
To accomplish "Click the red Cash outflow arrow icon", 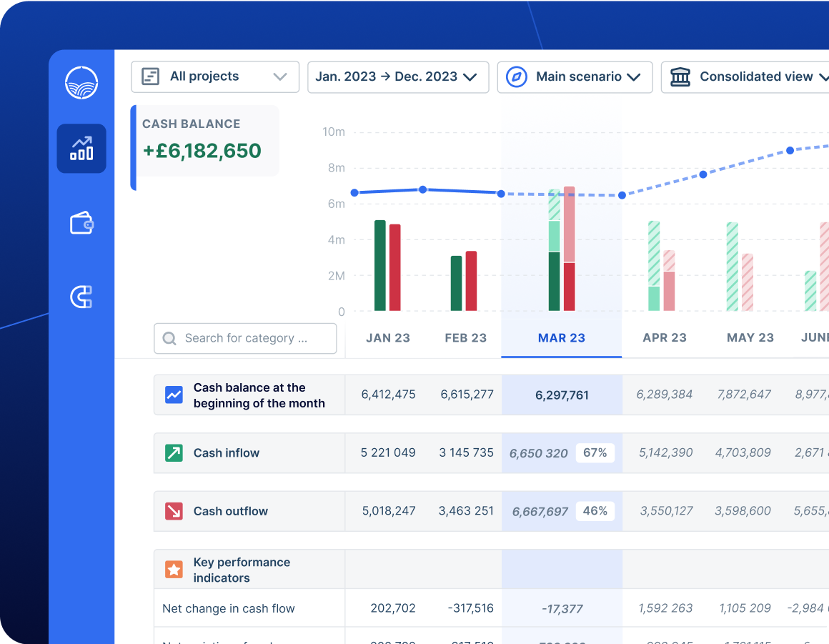I will click(x=174, y=511).
